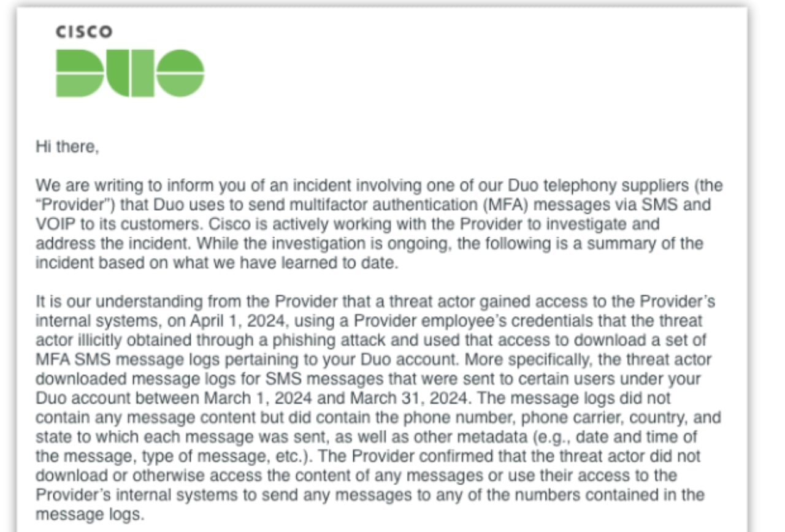Click the final words "message logs."
This screenshot has width=785, height=532.
tap(90, 514)
